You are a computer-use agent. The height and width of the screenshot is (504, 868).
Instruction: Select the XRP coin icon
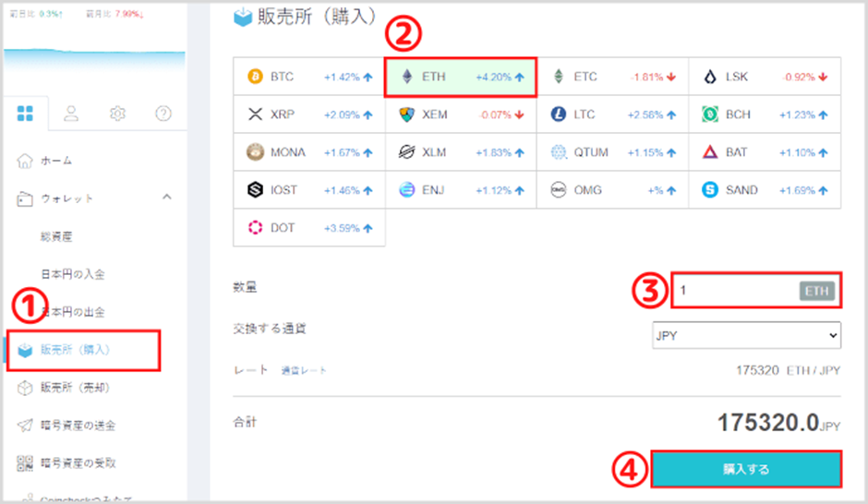pyautogui.click(x=255, y=114)
